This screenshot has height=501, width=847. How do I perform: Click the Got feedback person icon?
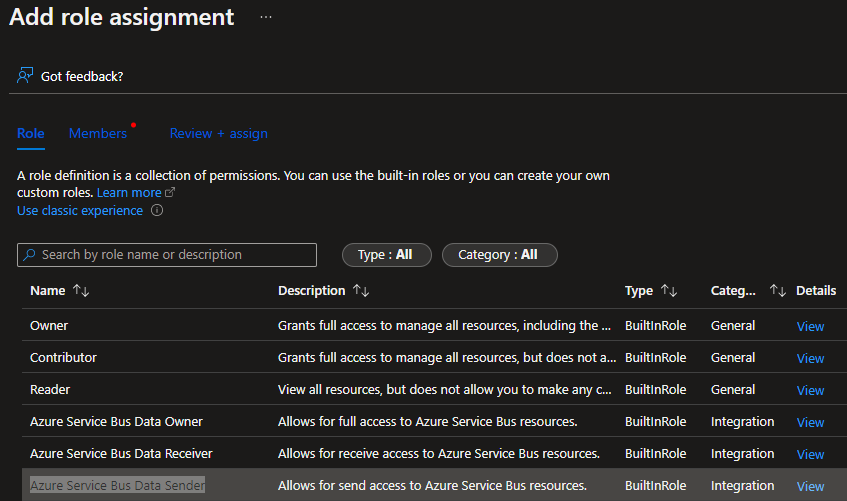click(x=25, y=76)
